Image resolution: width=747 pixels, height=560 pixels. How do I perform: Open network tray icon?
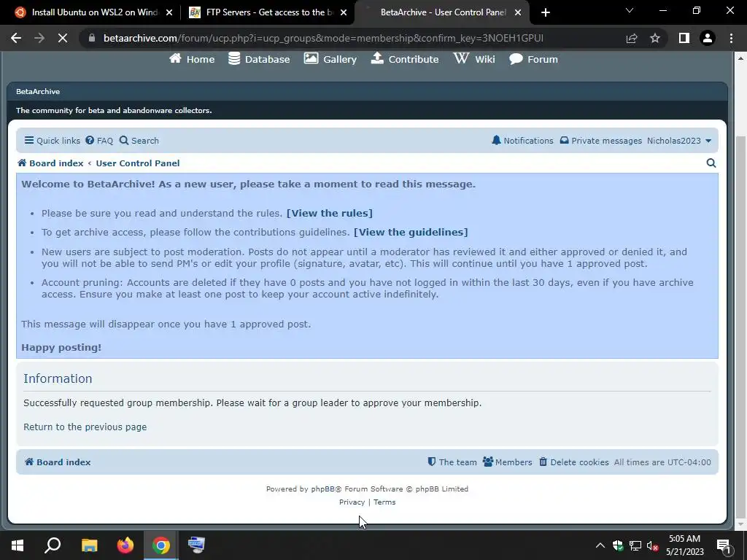pyautogui.click(x=635, y=545)
